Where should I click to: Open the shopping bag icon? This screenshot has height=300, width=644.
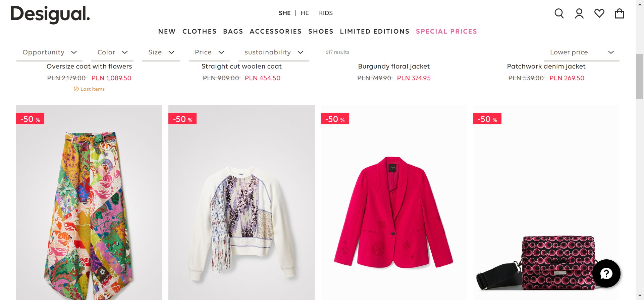tap(620, 13)
